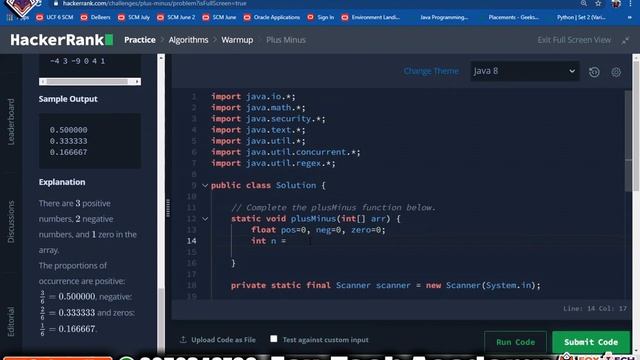Click the Submit Code button

(x=591, y=342)
